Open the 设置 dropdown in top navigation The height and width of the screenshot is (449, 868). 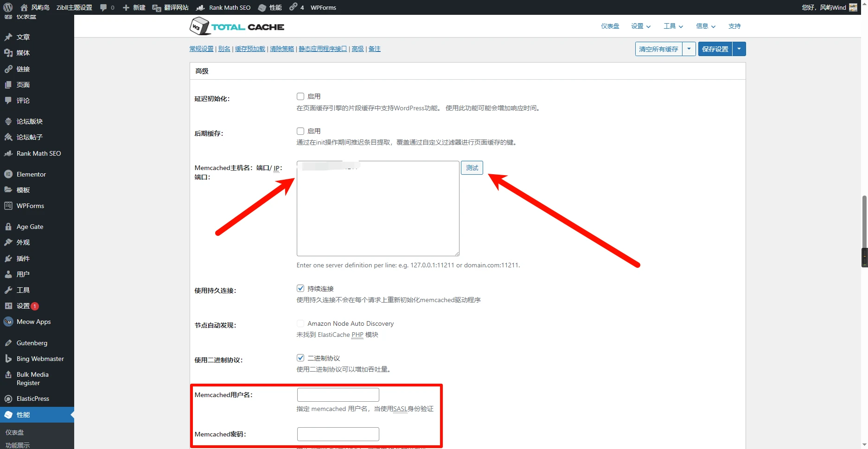pyautogui.click(x=640, y=26)
